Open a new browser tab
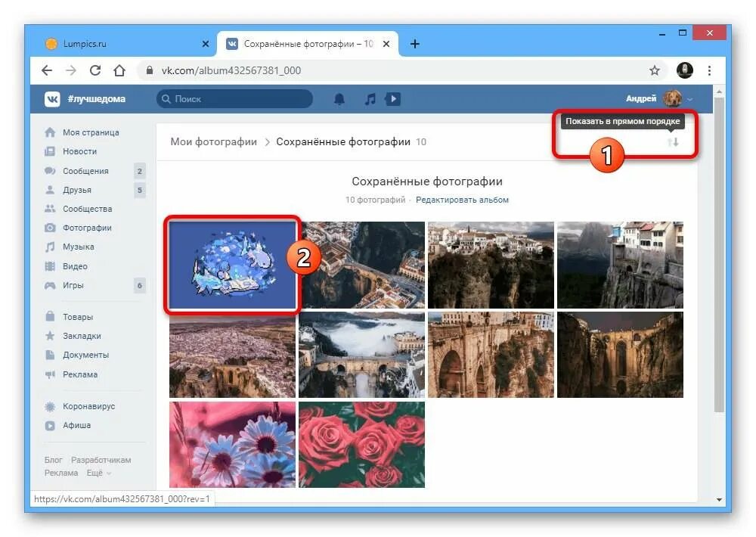 [x=414, y=44]
